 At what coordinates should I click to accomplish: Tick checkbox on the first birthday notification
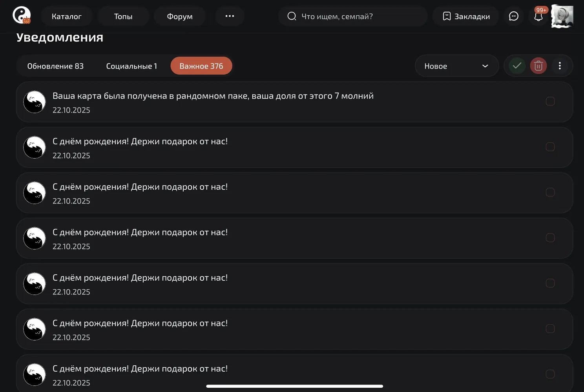tap(550, 147)
